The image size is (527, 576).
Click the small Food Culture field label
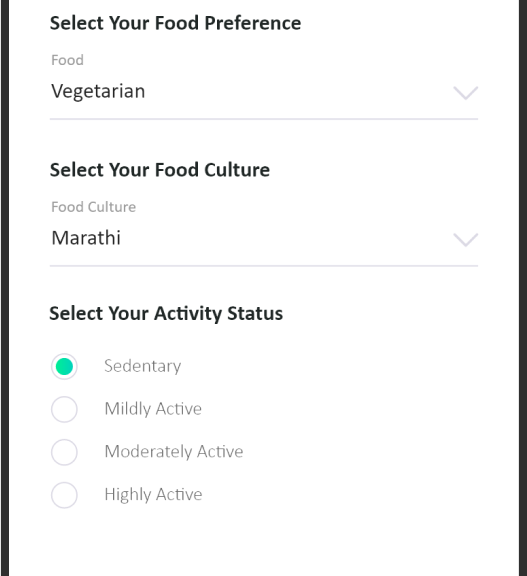point(94,207)
